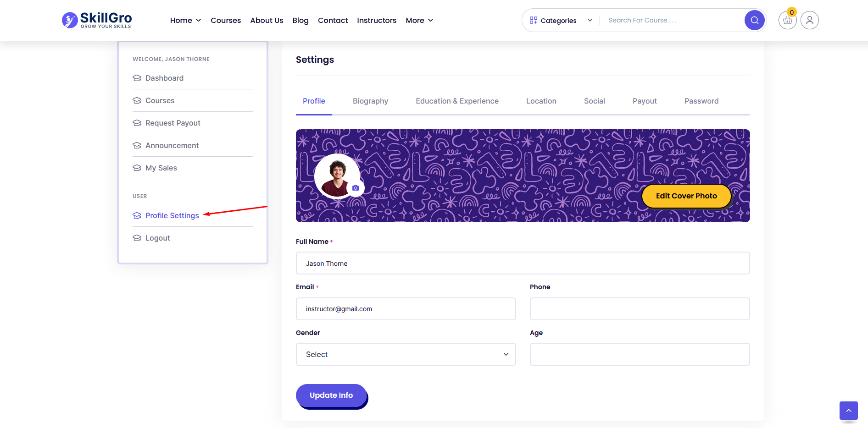Switch to the Biography tab
Viewport: 868px width, 428px height.
pos(370,101)
